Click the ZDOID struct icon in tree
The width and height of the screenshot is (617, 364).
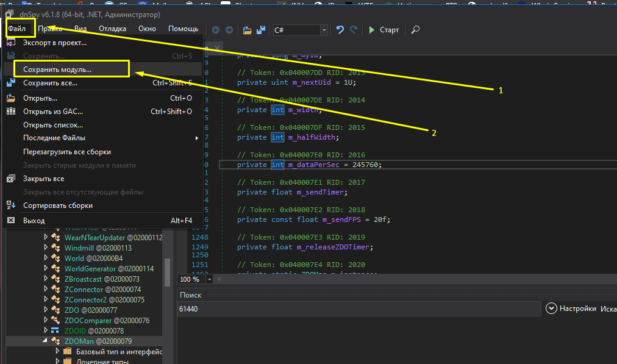(x=55, y=331)
